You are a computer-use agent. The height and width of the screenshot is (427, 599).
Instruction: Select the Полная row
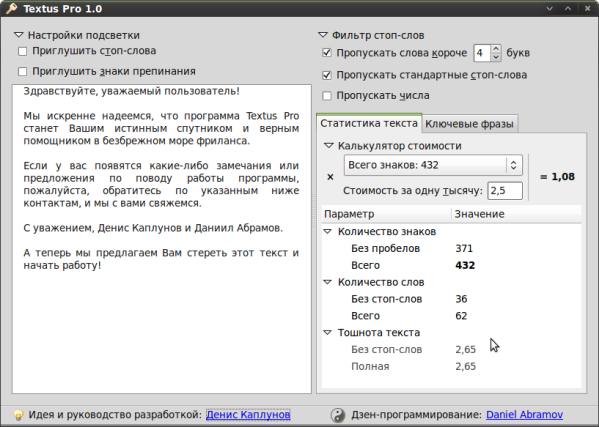click(x=452, y=366)
